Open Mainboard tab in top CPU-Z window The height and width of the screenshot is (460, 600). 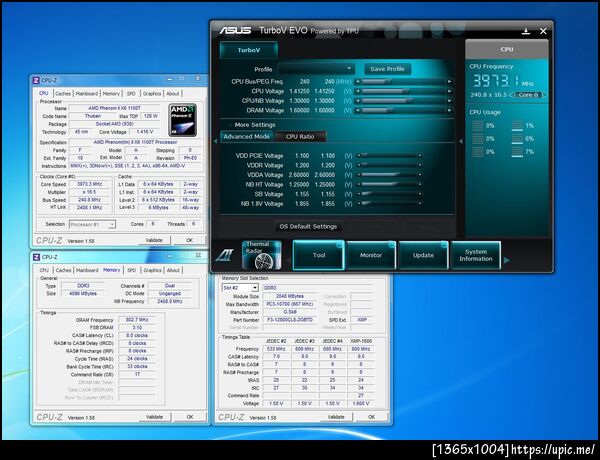[x=86, y=93]
